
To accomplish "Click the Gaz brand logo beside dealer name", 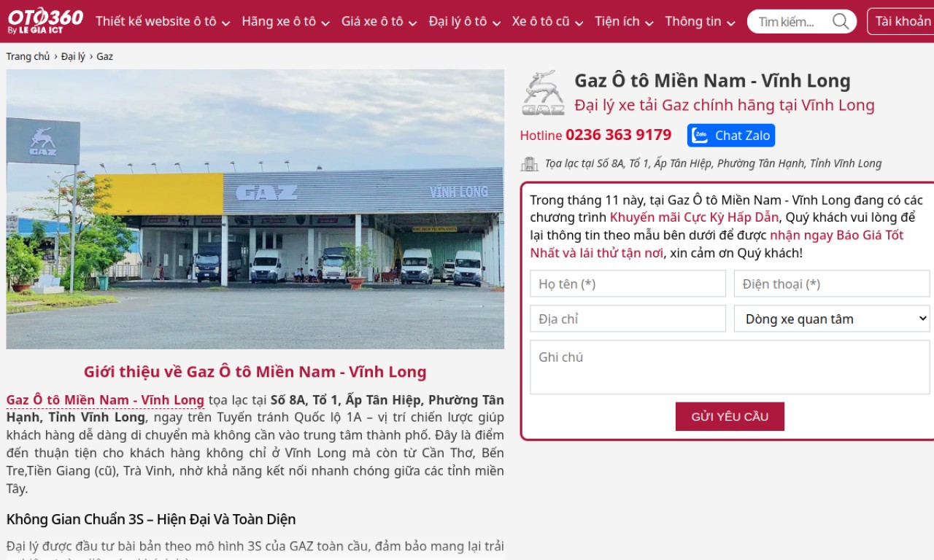I will 543,93.
